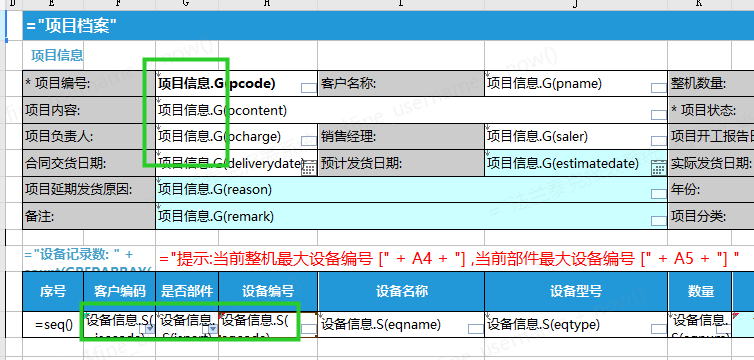Select the 项目信息.G(pcharge) cell
Screen dimensions: 754x360
pyautogui.click(x=237, y=137)
